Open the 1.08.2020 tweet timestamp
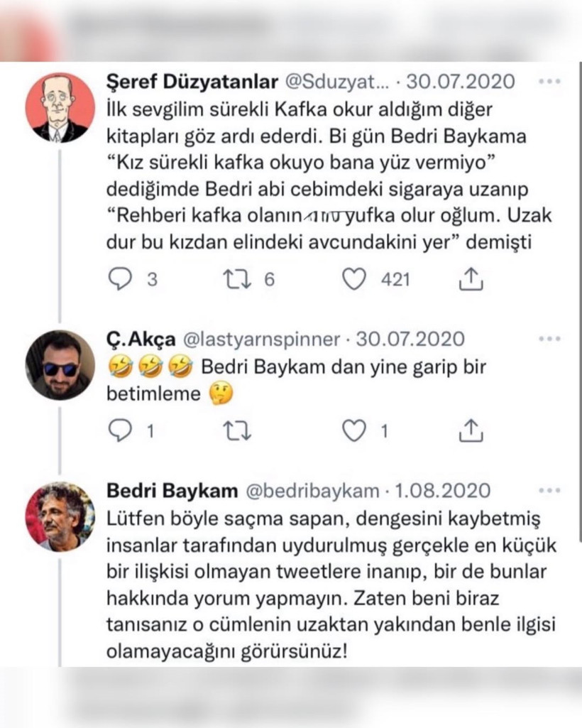Image resolution: width=582 pixels, height=728 pixels. pyautogui.click(x=443, y=490)
